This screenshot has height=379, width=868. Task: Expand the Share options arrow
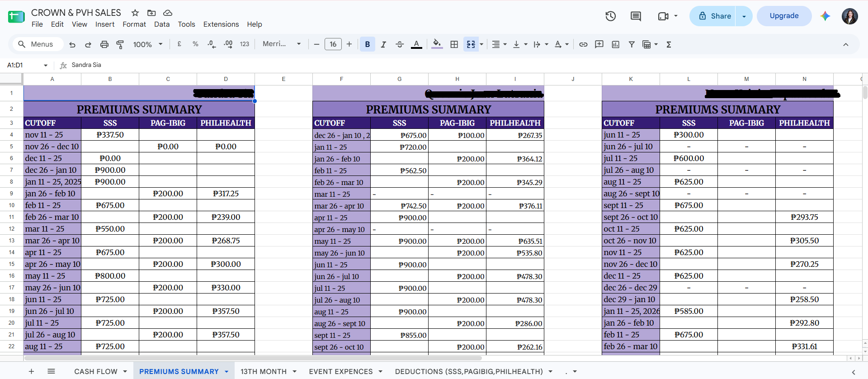(x=744, y=16)
